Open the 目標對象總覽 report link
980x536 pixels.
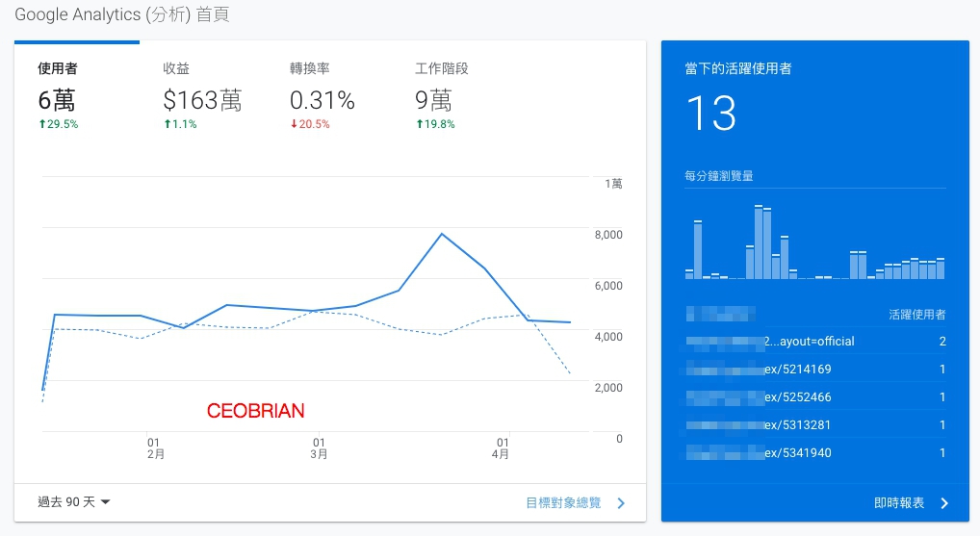563,502
